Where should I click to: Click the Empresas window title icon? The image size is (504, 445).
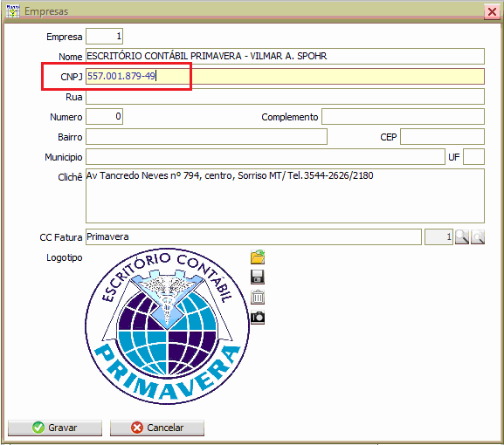pos(13,11)
